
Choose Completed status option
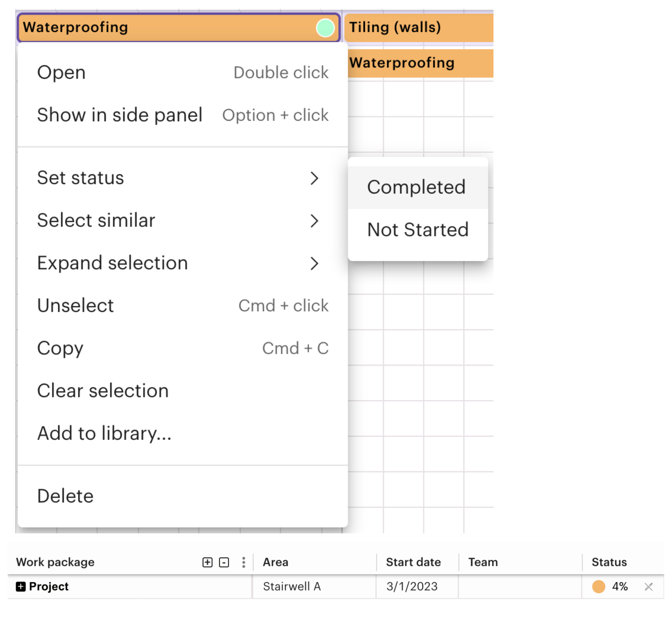coord(417,187)
